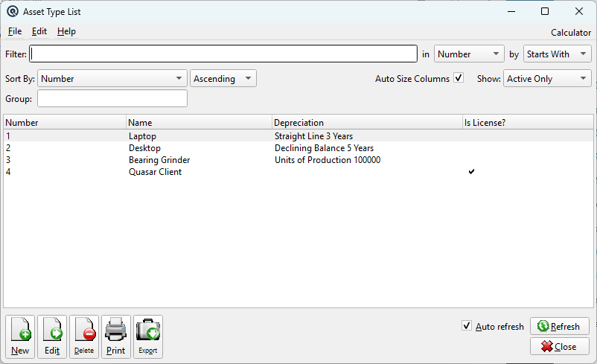The height and width of the screenshot is (364, 597).
Task: Print the asset type list
Action: coord(116,336)
